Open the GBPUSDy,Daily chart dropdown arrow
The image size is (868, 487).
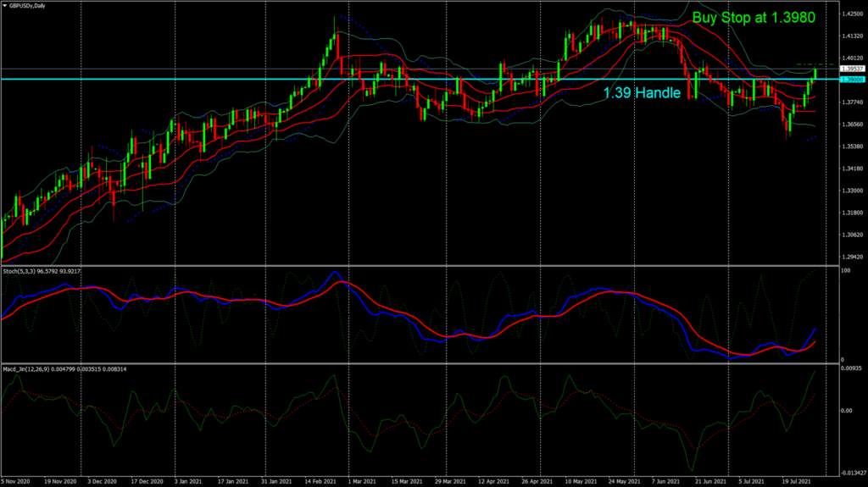5,6
